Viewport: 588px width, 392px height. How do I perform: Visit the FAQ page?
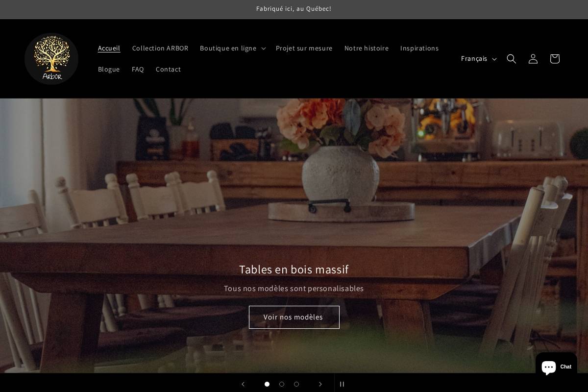pos(138,69)
